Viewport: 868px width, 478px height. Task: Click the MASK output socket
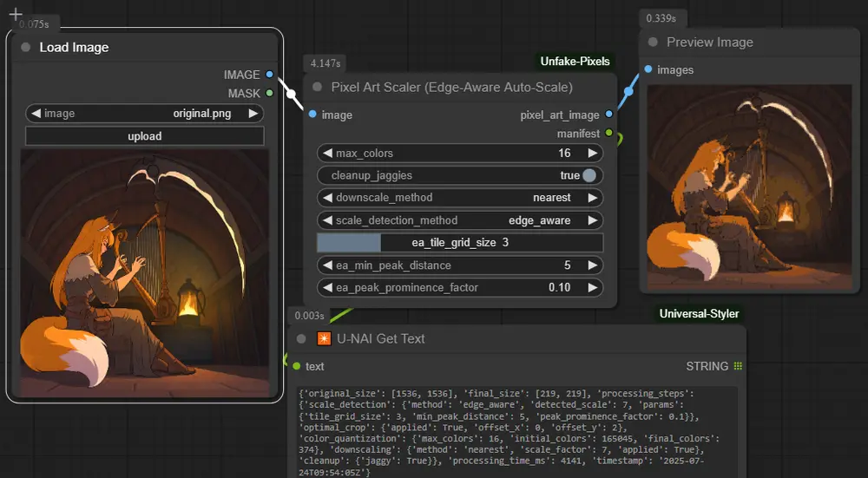coord(270,93)
